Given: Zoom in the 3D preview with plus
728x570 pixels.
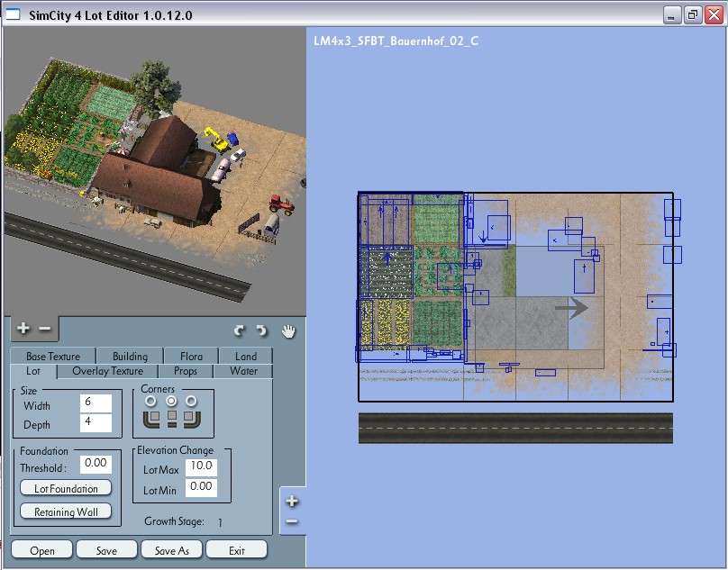Looking at the screenshot, I should click(23, 329).
